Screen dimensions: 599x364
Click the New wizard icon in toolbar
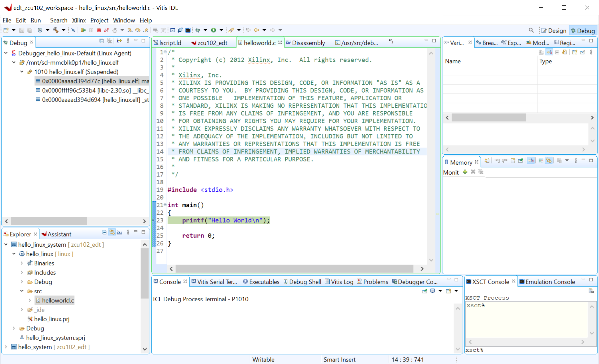point(6,30)
